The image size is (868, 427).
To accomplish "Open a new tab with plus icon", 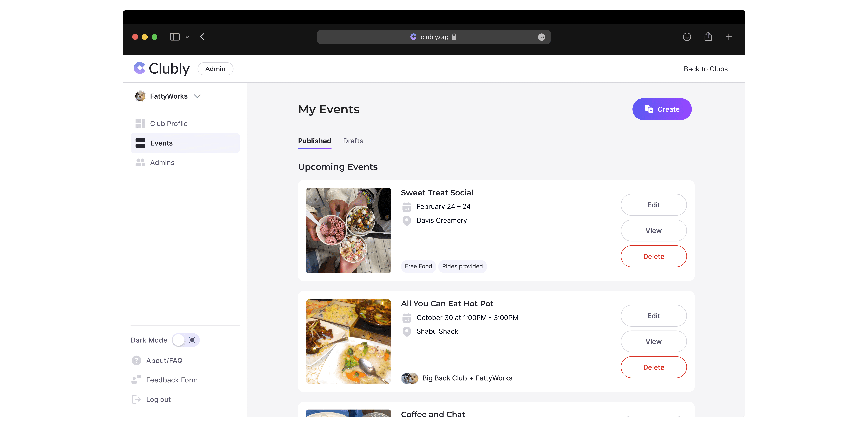I will [729, 37].
